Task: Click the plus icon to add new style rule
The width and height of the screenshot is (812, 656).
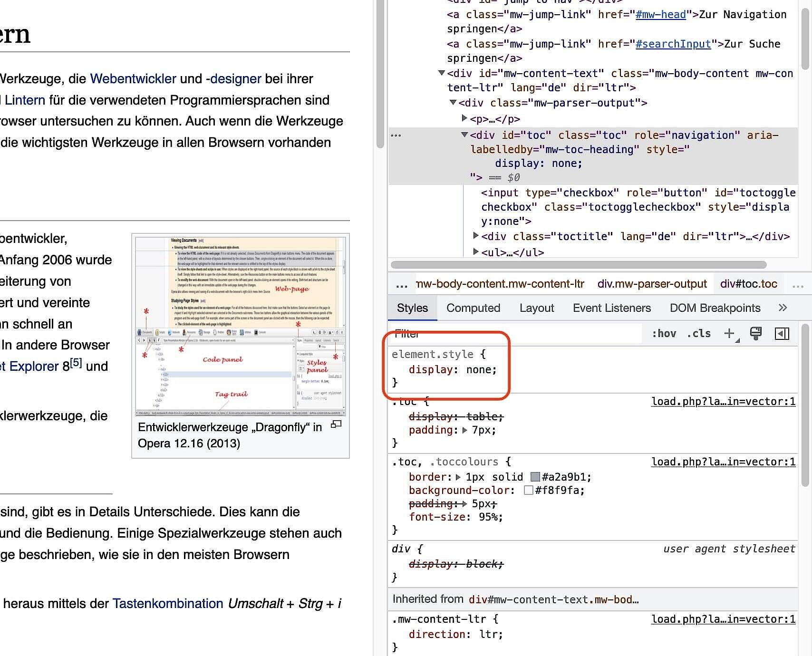Action: 729,334
